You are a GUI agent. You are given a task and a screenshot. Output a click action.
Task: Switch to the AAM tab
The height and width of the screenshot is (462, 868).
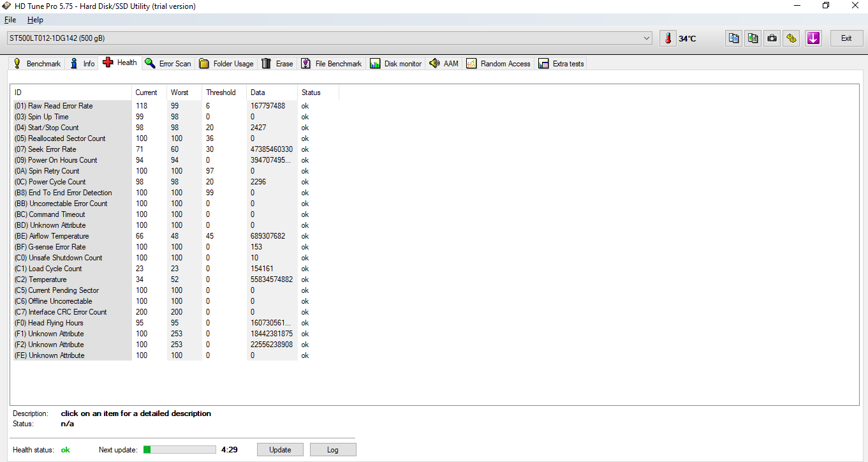[x=444, y=63]
